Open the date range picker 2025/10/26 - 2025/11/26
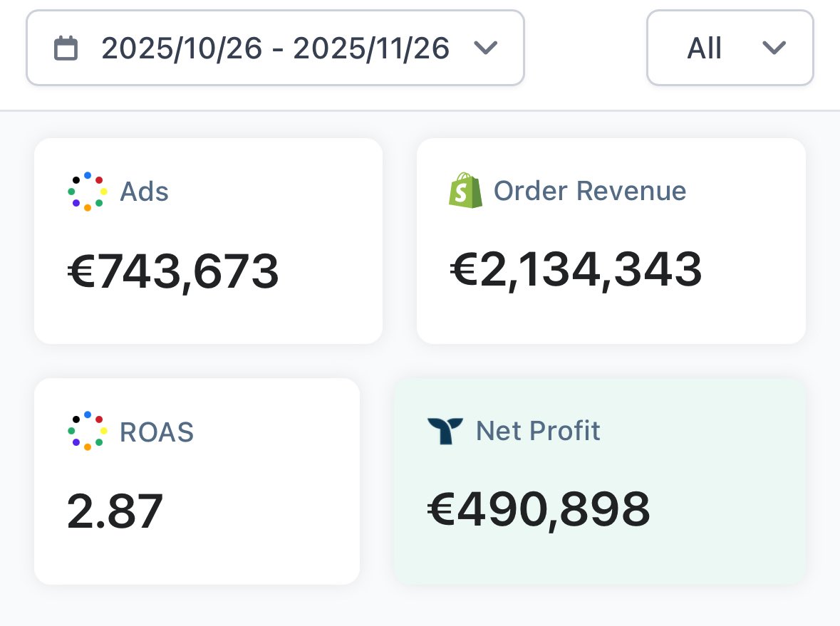The height and width of the screenshot is (626, 840). (275, 48)
